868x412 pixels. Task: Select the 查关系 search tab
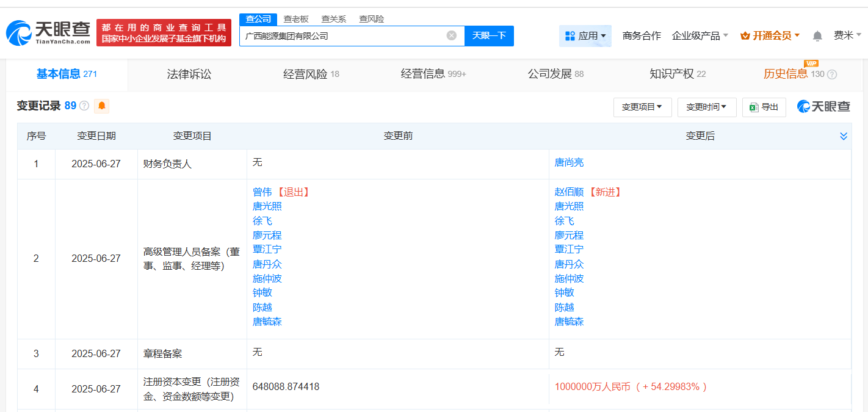(333, 19)
